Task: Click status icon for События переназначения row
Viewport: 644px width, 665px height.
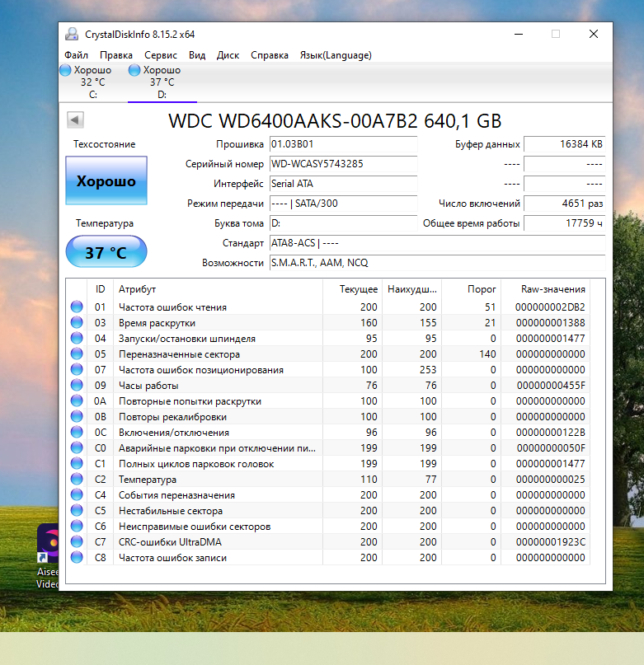Action: [x=77, y=495]
